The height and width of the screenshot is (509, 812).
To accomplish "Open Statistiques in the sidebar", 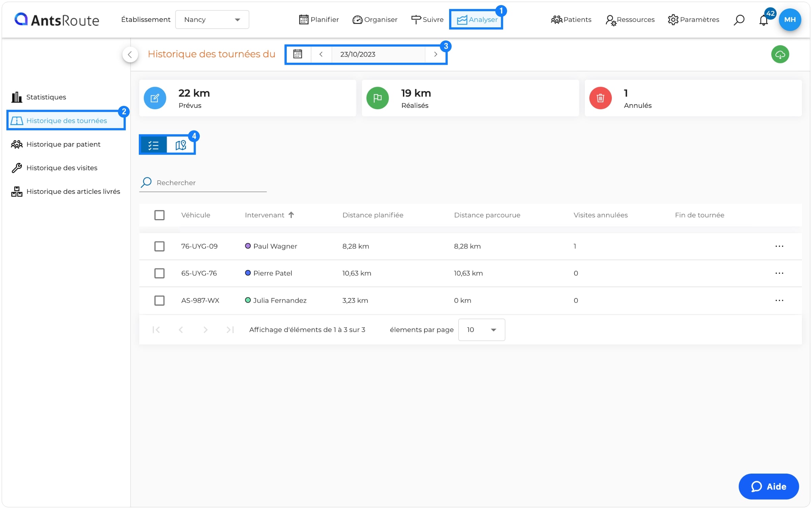I will (x=39, y=97).
